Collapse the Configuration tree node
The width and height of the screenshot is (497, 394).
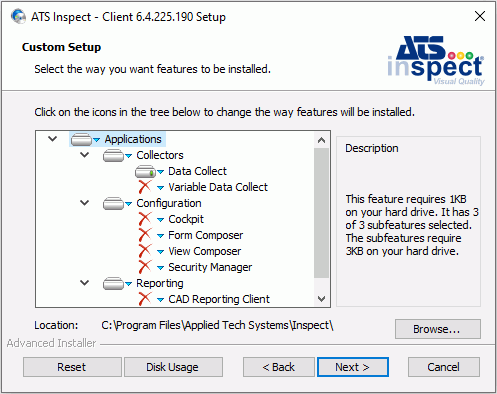coord(85,203)
